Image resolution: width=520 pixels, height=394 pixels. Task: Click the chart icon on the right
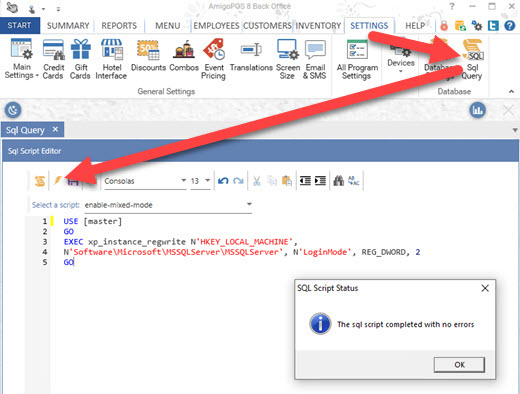tap(477, 110)
